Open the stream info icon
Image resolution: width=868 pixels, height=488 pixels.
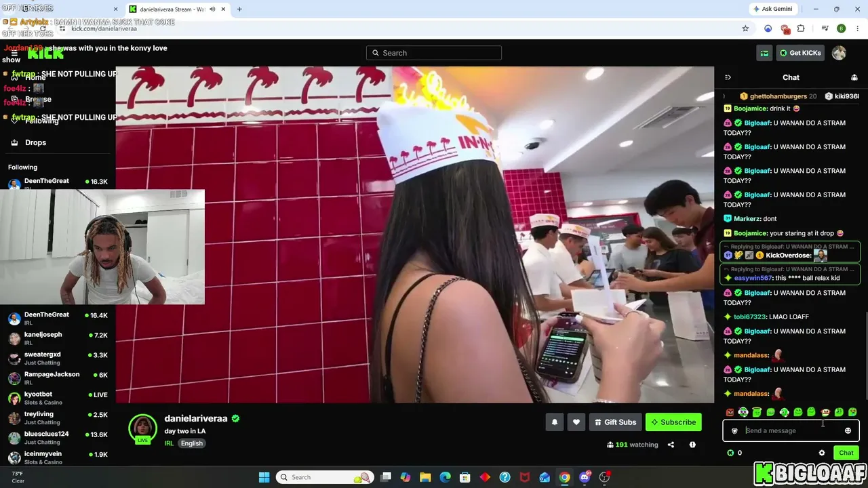pyautogui.click(x=692, y=445)
